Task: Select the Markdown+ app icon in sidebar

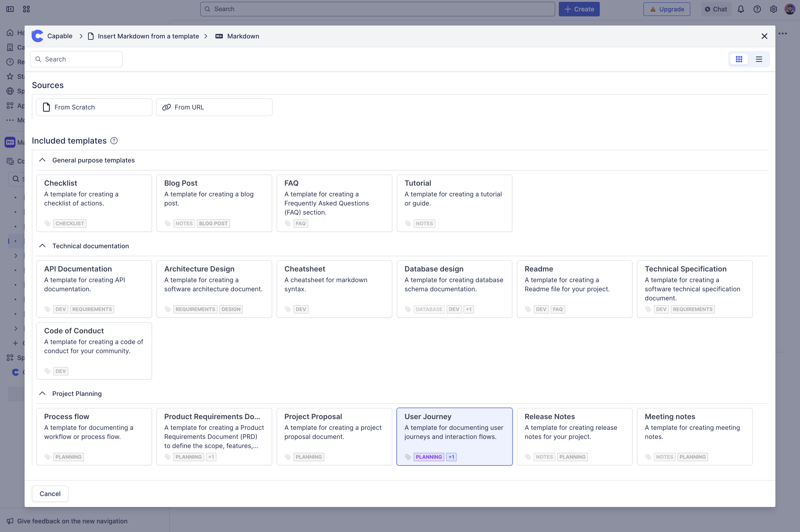Action: click(10, 142)
